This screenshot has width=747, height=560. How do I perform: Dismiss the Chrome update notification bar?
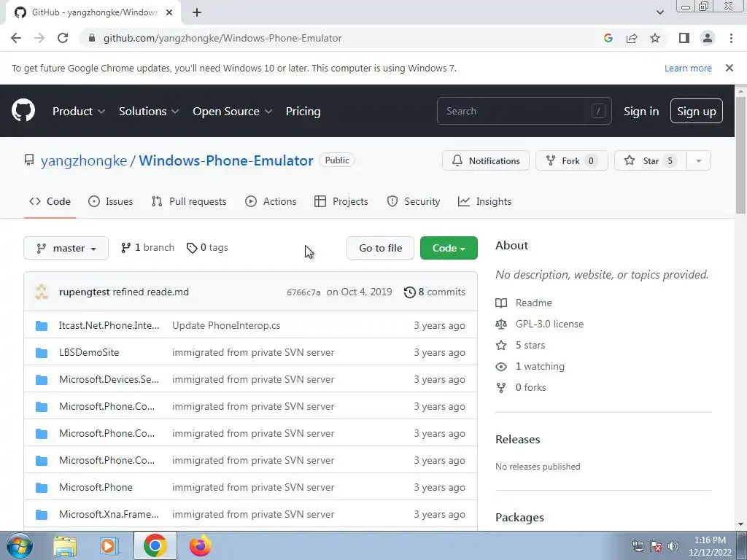click(729, 68)
